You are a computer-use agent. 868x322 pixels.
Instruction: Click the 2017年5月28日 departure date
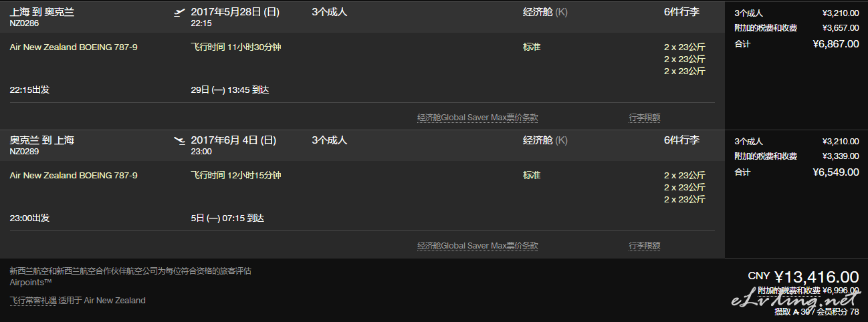(x=235, y=11)
